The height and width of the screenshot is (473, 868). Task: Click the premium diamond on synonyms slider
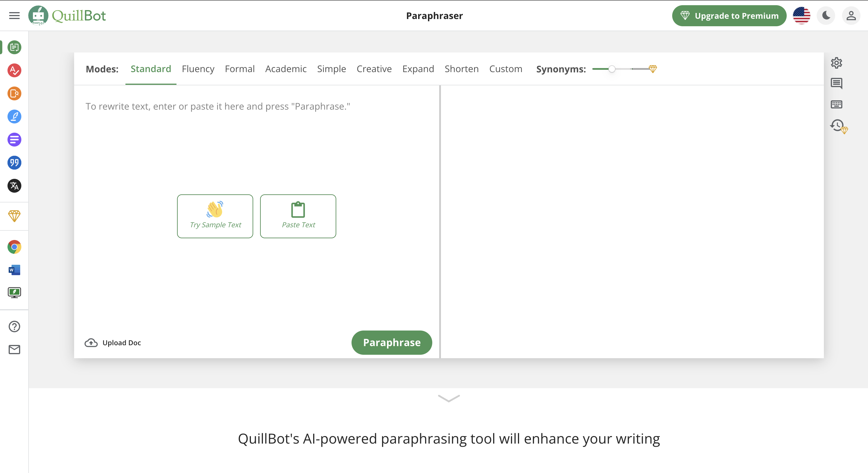(653, 69)
